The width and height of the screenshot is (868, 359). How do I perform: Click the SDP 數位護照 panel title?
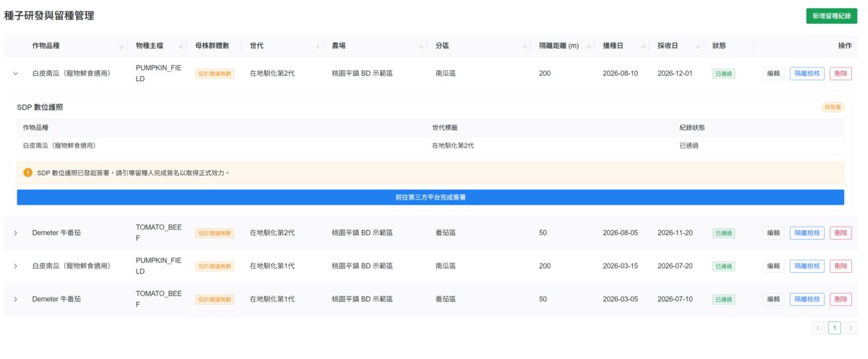point(40,107)
